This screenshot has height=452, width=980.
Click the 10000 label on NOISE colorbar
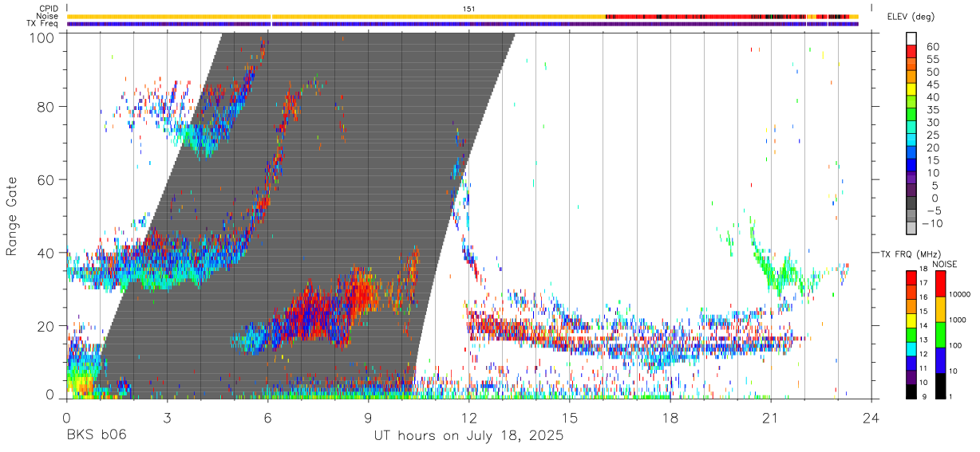[x=958, y=295]
